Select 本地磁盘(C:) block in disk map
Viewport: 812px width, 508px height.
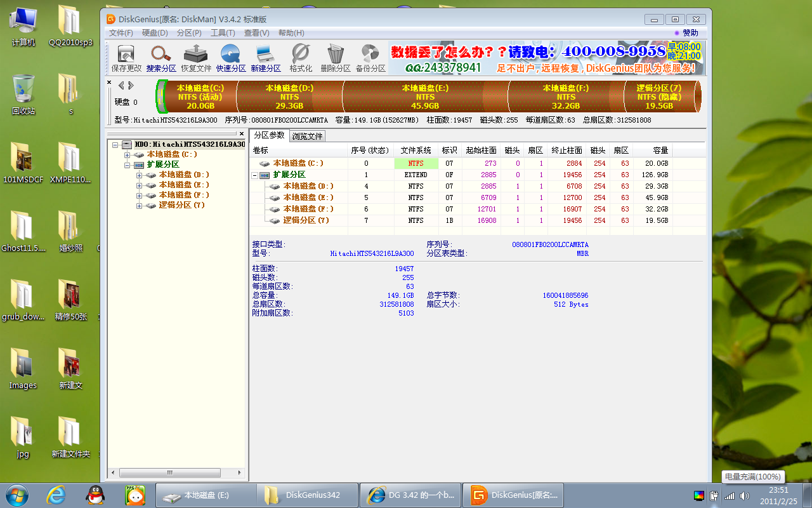199,97
